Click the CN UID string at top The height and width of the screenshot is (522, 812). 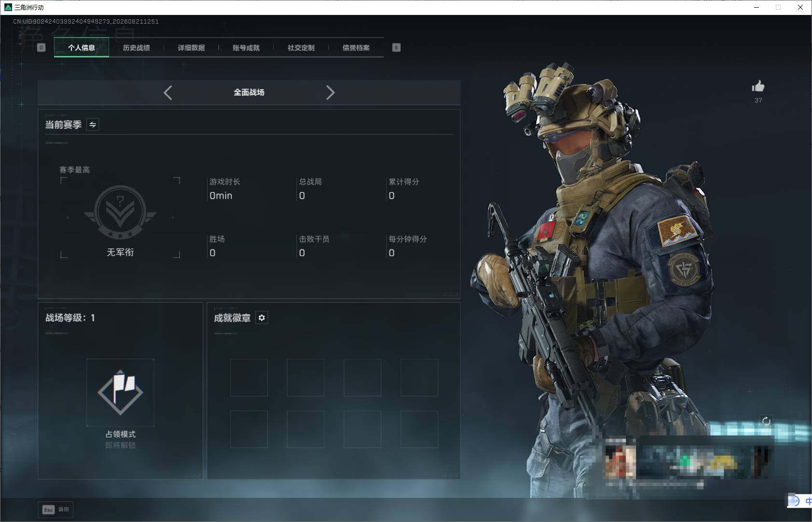point(86,22)
